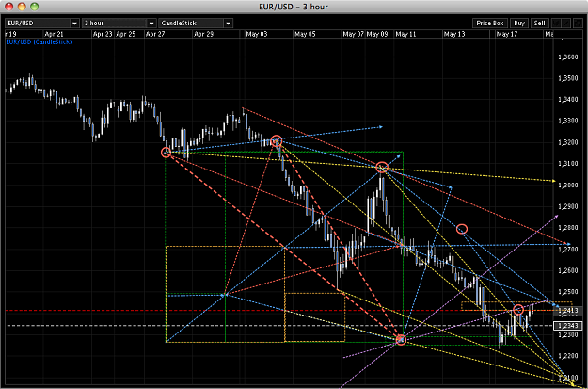Click the window title EUR/USD – 3 hour

tap(294, 7)
